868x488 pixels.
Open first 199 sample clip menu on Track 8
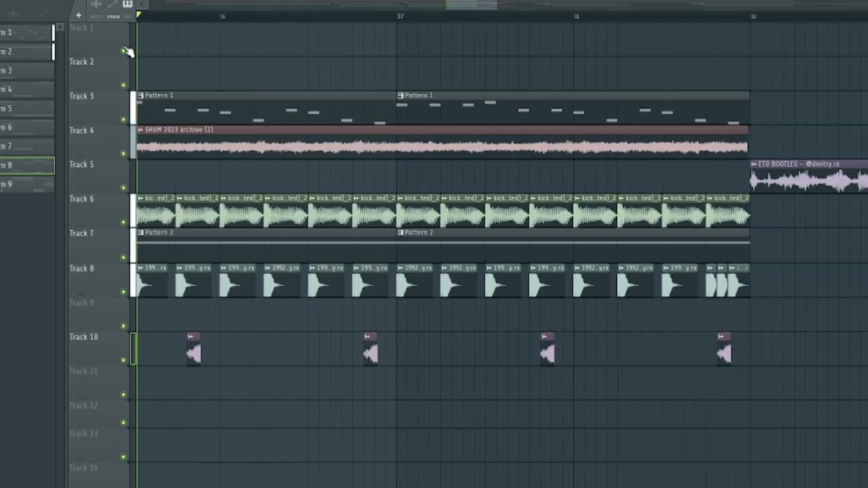(x=140, y=268)
